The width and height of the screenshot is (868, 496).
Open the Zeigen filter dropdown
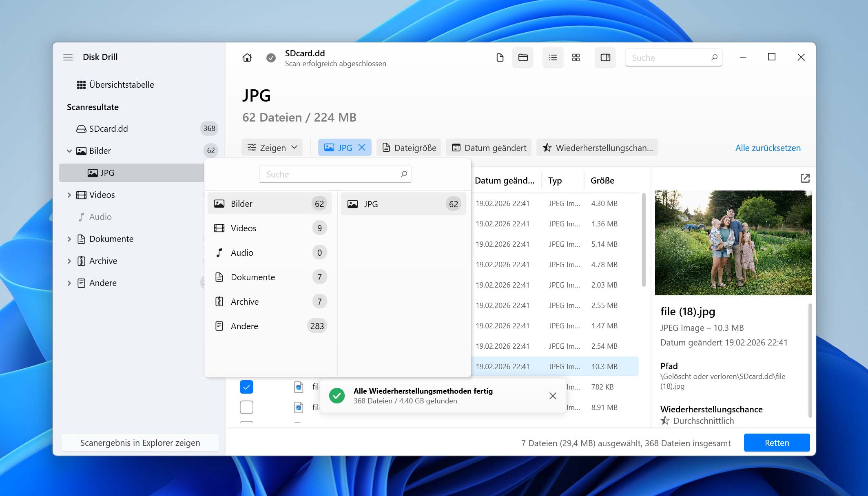pyautogui.click(x=272, y=148)
